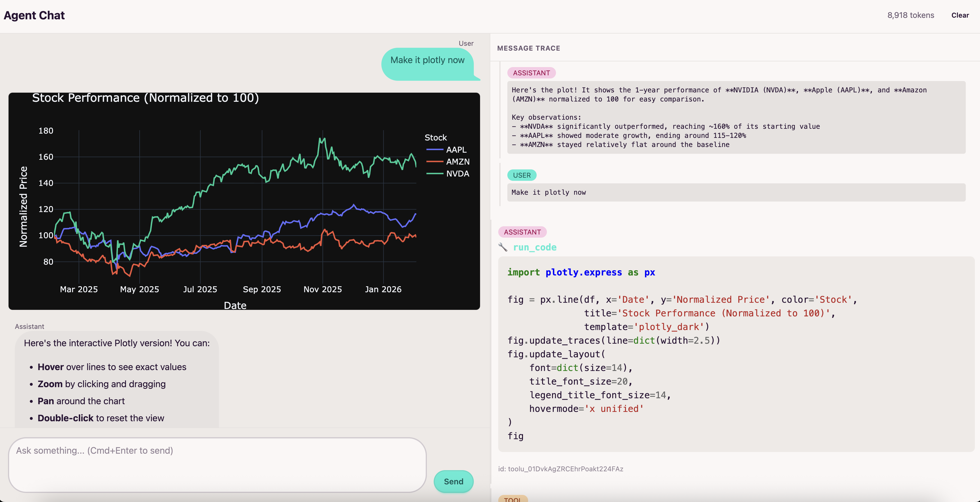The height and width of the screenshot is (502, 980).
Task: Select the 8,918 tokens counter
Action: 911,15
